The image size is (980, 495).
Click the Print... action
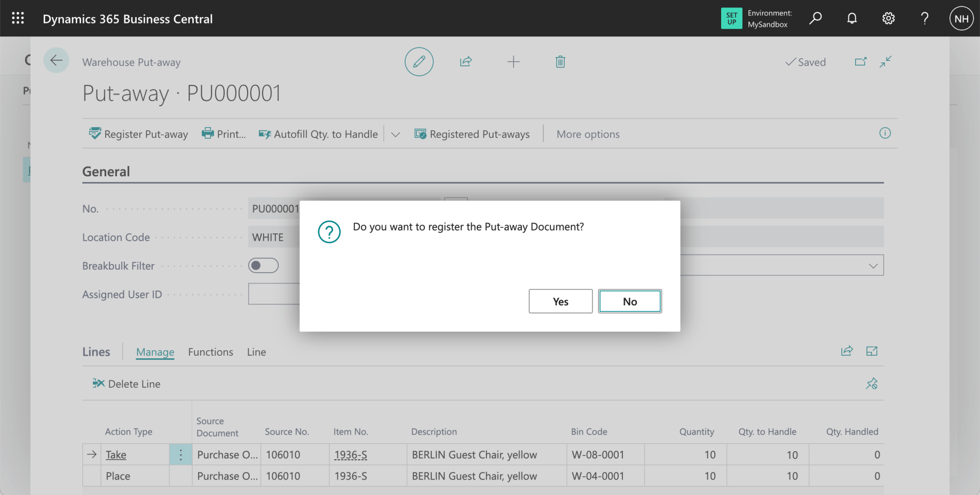tap(223, 134)
